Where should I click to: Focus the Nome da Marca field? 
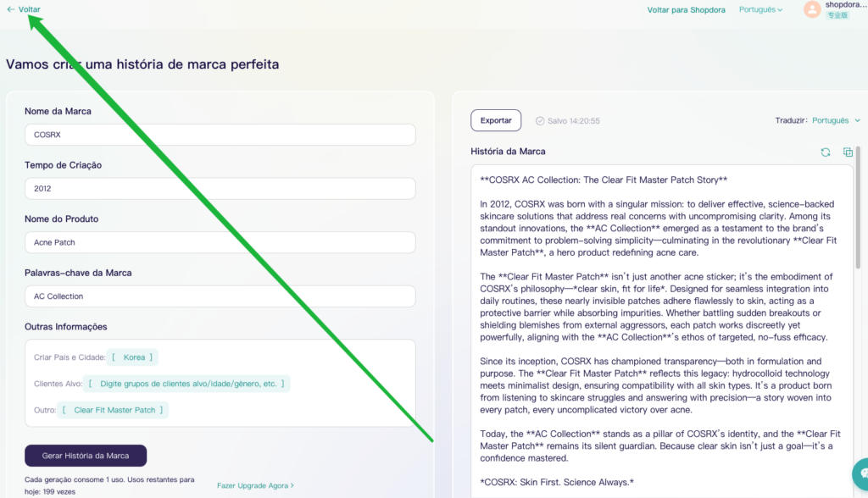coord(220,135)
